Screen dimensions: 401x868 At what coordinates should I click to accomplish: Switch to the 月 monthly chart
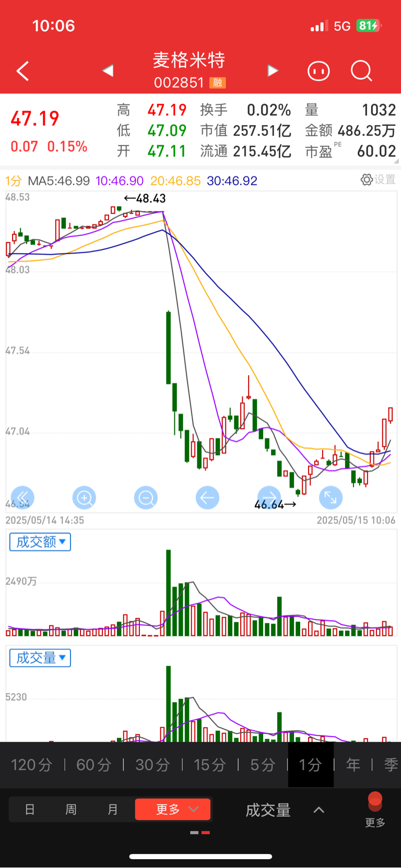113,810
